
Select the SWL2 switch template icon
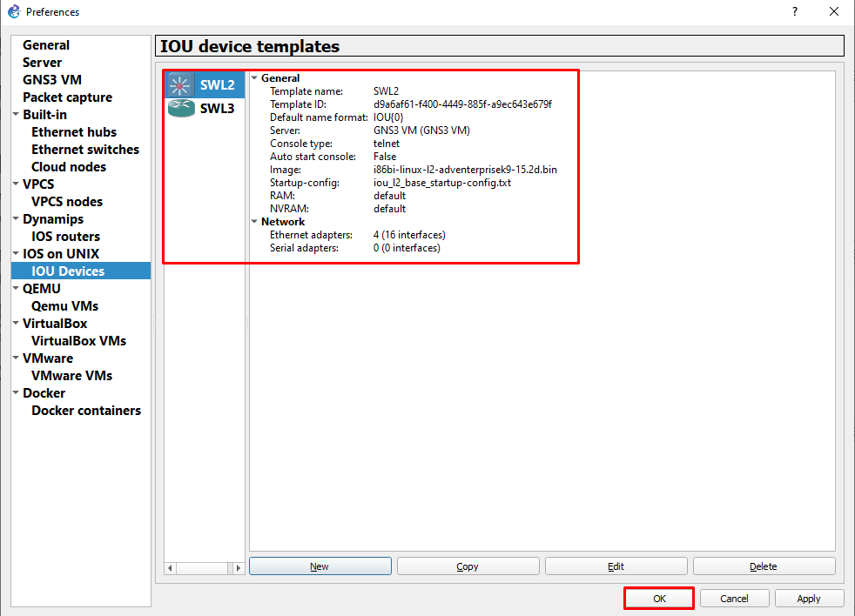(179, 85)
